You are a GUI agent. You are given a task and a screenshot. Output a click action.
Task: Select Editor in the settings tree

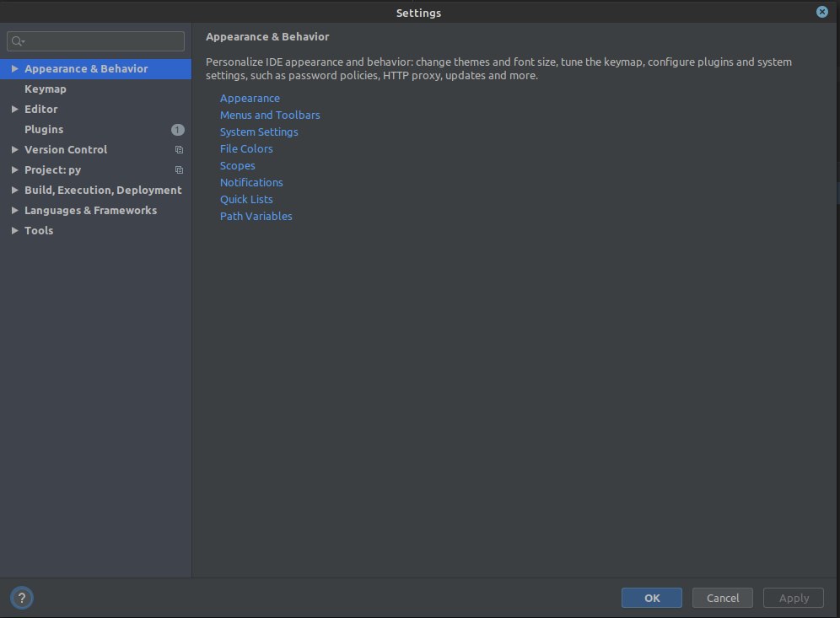click(95, 110)
